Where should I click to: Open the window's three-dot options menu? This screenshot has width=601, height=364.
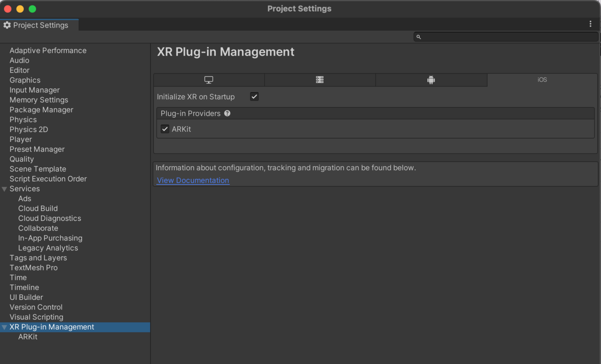(590, 24)
